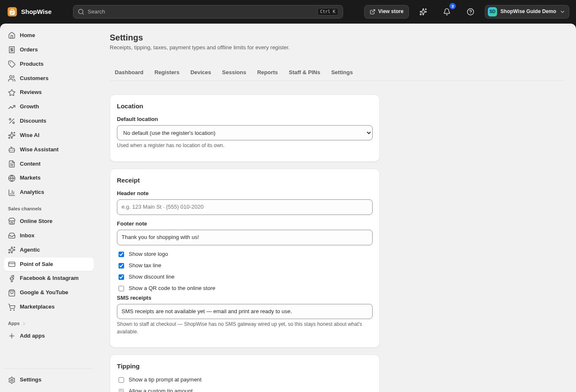Viewport: 576px width, 392px height.
Task: Open the ShopWise Guide Demo account menu
Action: (527, 12)
